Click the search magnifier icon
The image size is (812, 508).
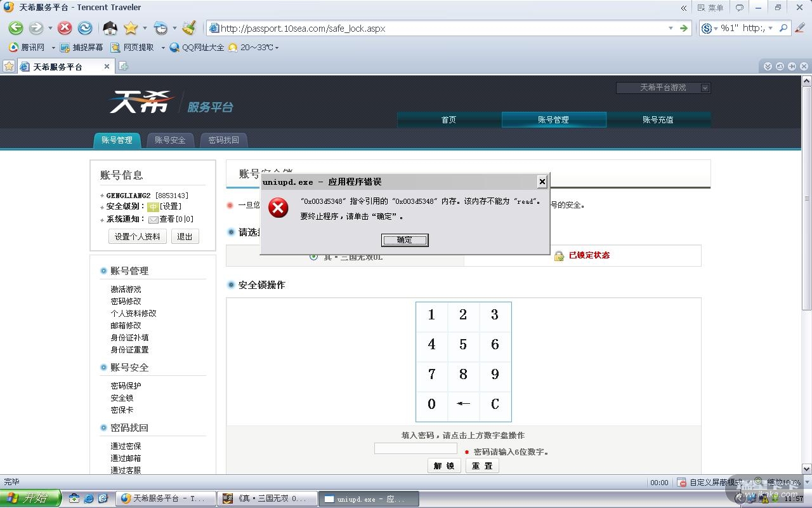[x=783, y=28]
